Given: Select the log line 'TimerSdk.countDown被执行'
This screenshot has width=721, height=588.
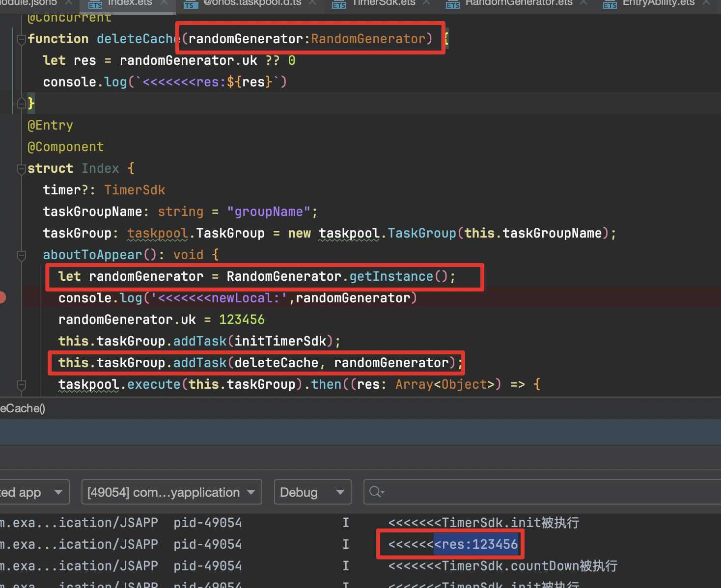Looking at the screenshot, I should pyautogui.click(x=502, y=566).
